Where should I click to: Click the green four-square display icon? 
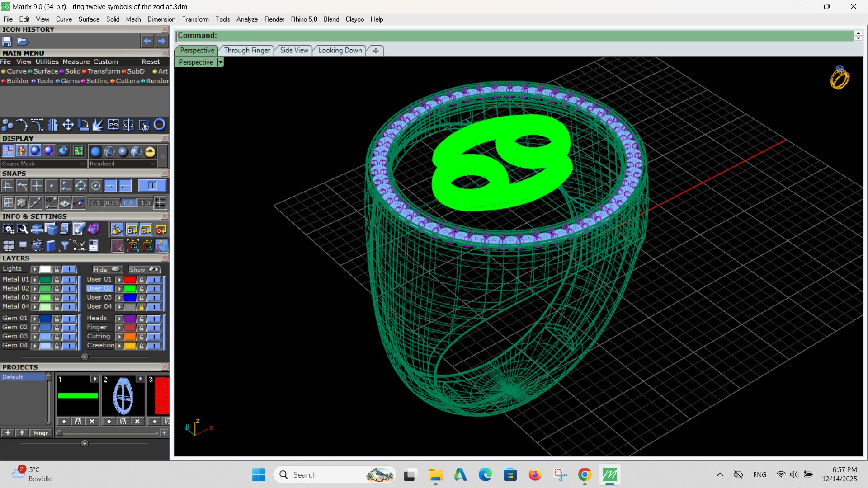[x=78, y=151]
